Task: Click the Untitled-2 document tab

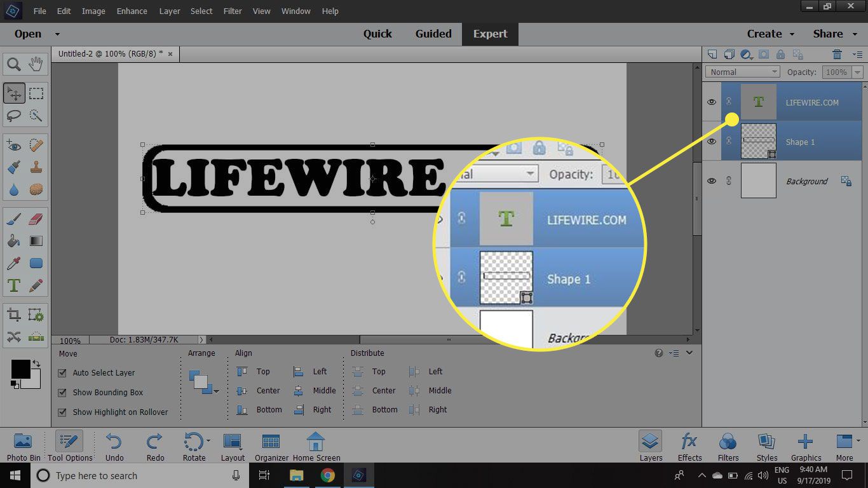Action: (116, 54)
